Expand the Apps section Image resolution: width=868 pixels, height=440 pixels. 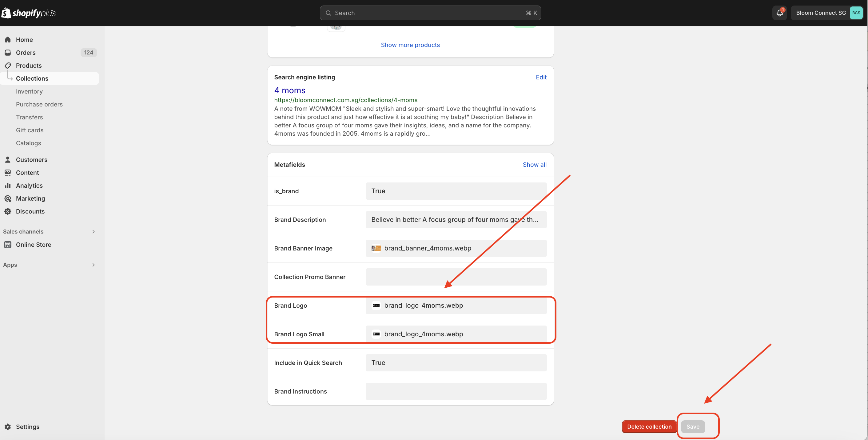(93, 265)
